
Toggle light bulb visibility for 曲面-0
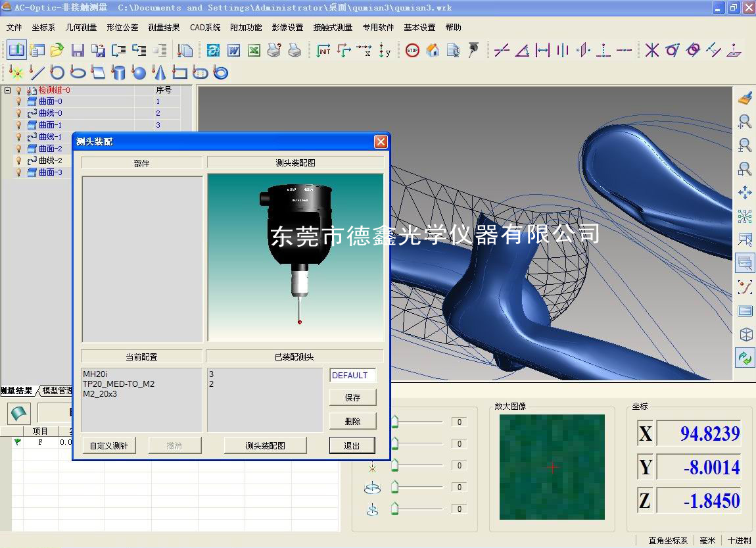[x=19, y=102]
